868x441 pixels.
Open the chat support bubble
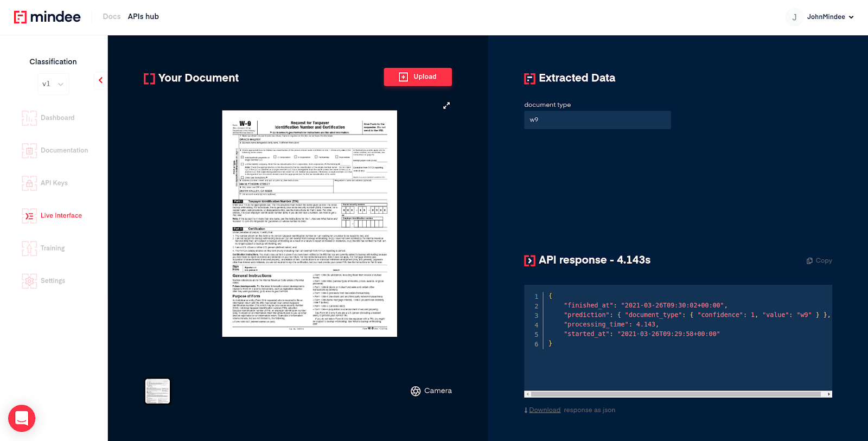pos(22,418)
